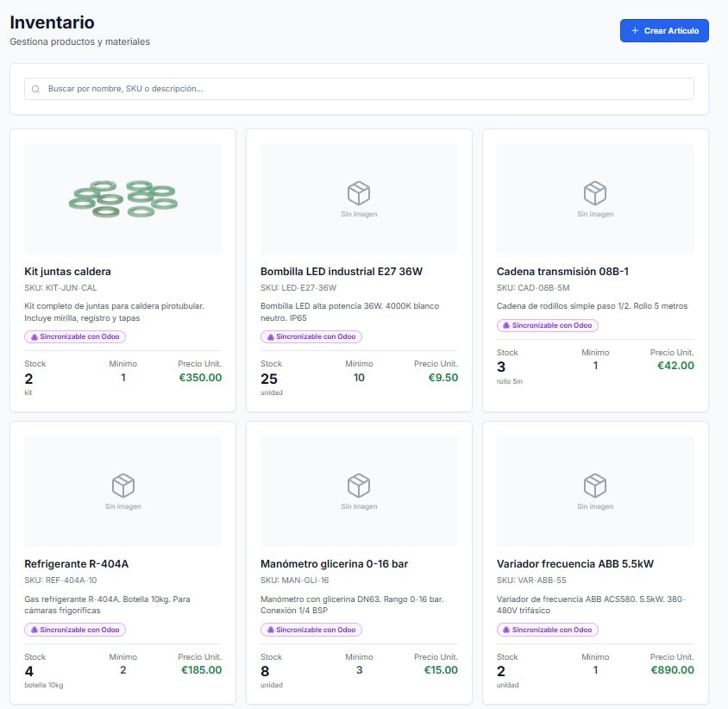Open the Refrigerante R-404A title
Screen dimensions: 728x709
coord(77,564)
